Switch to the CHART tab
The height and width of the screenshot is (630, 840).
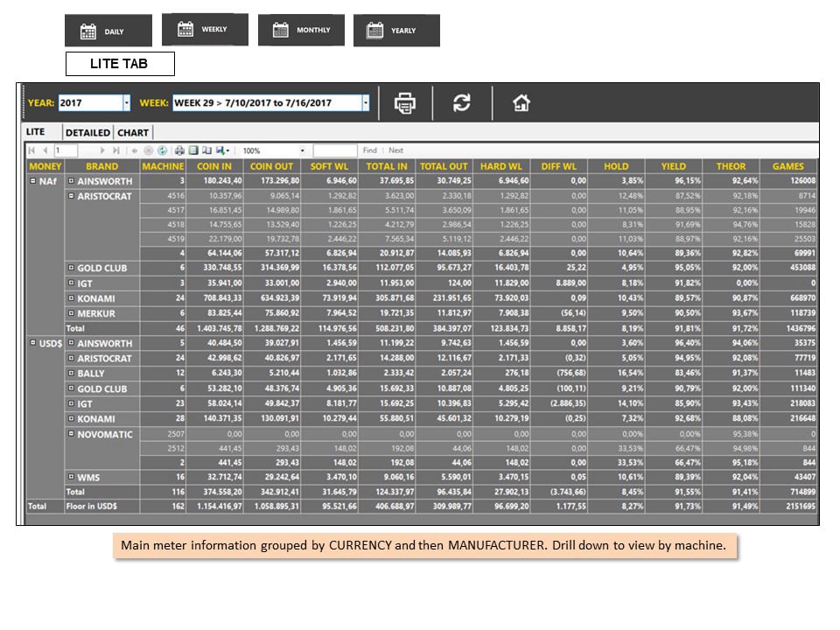133,133
